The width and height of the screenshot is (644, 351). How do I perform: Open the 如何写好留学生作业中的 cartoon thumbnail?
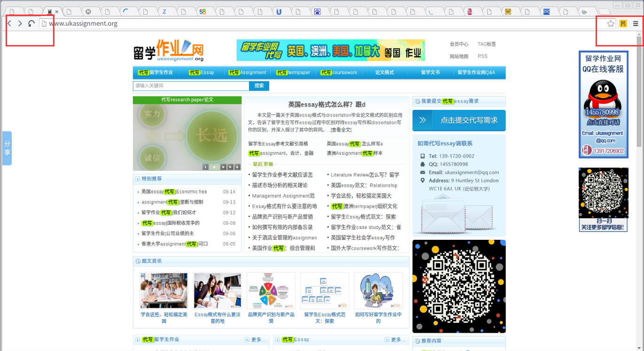[x=378, y=290]
